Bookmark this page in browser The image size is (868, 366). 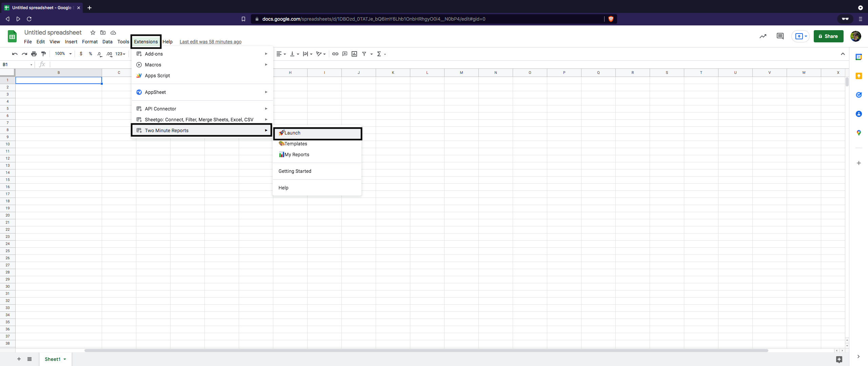point(243,19)
